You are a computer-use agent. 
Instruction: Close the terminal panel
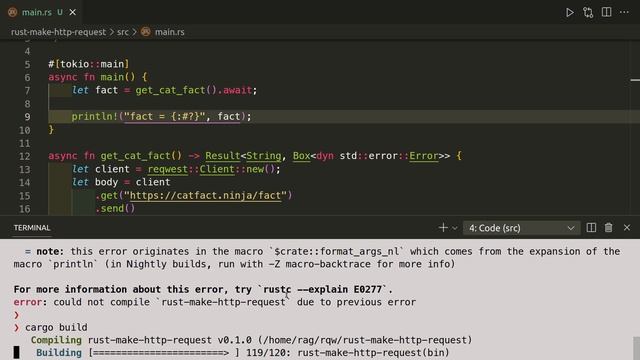pos(627,228)
